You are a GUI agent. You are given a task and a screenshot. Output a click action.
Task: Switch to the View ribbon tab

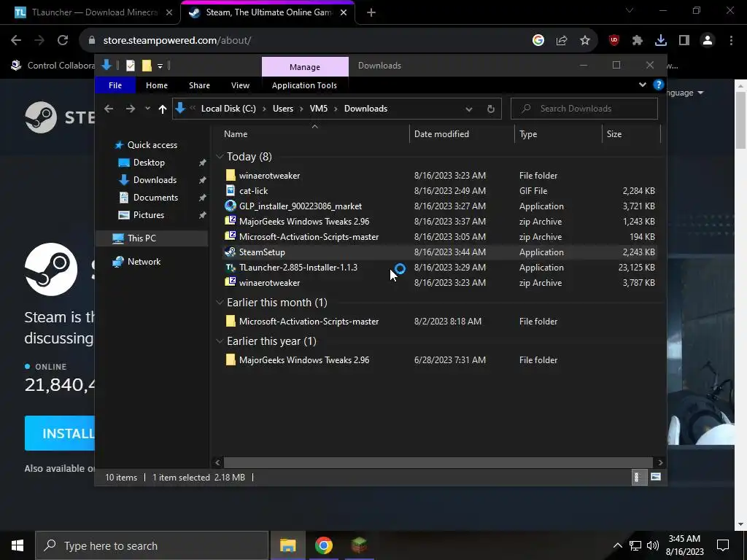(x=240, y=85)
